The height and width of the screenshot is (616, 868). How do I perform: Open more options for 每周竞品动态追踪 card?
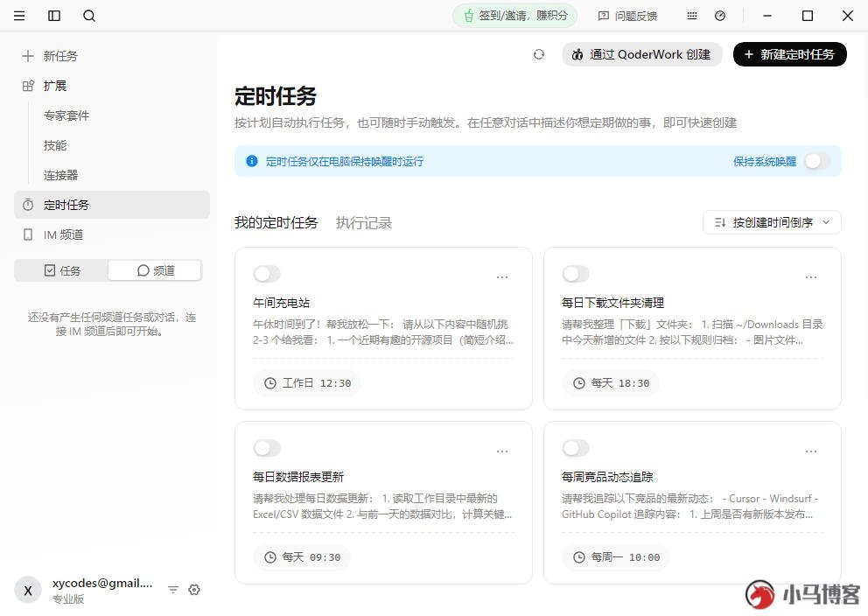tap(811, 451)
